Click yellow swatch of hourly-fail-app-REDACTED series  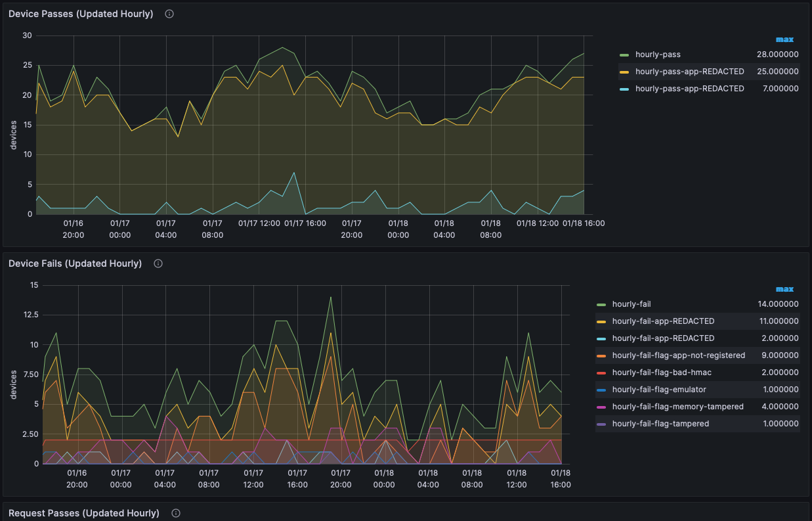pyautogui.click(x=601, y=321)
